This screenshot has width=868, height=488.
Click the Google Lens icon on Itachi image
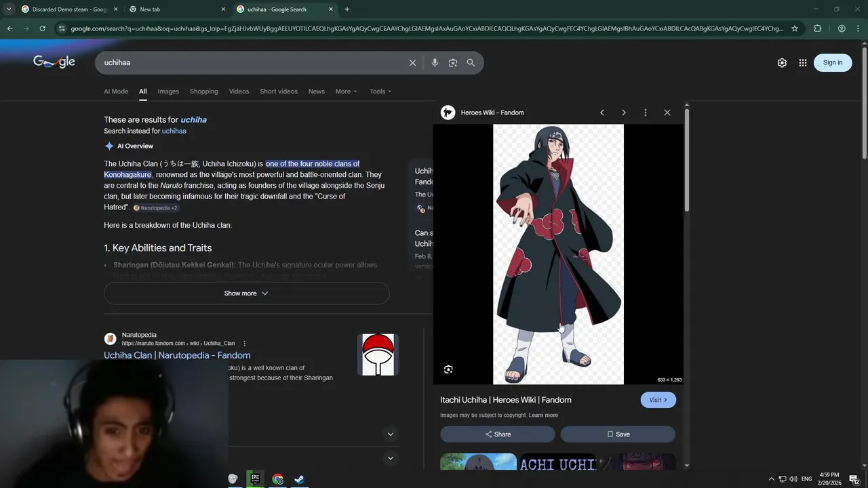pyautogui.click(x=448, y=369)
